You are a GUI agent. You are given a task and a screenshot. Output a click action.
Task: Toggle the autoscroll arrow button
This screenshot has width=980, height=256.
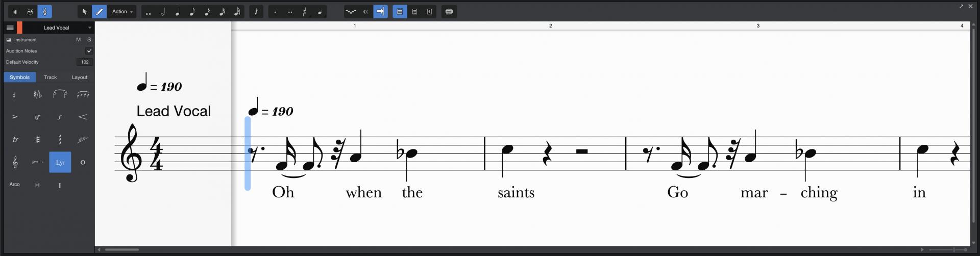point(380,12)
